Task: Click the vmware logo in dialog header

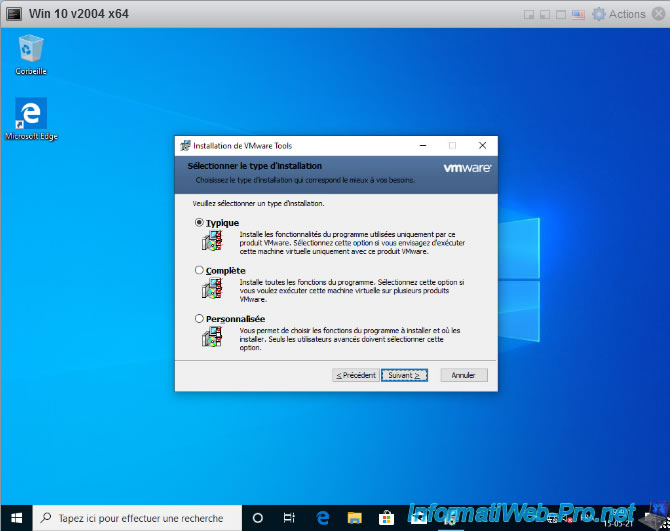Action: 467,168
